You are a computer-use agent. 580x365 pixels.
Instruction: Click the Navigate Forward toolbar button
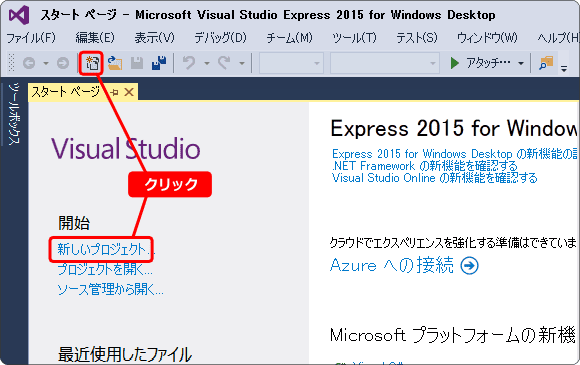coord(63,63)
